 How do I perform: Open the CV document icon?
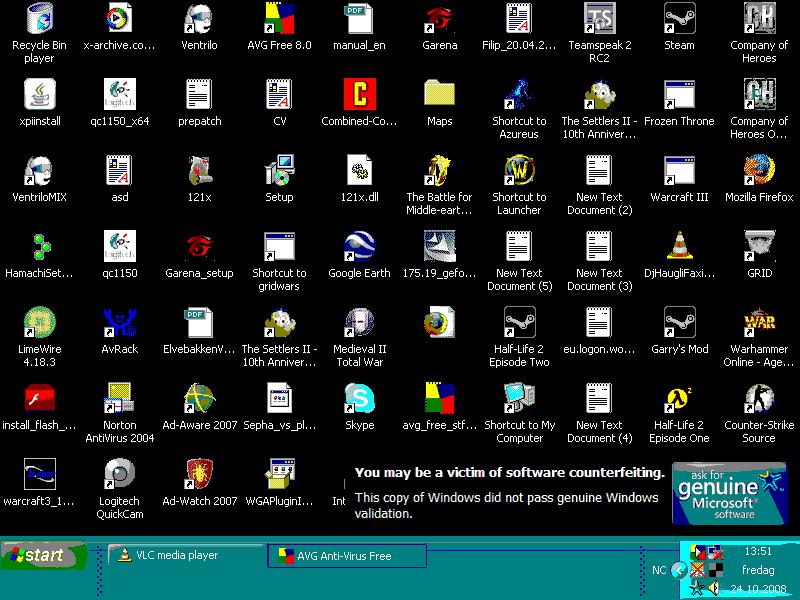pyautogui.click(x=279, y=94)
